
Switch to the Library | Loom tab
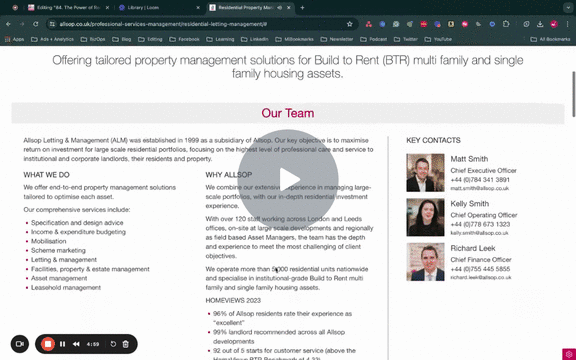[160, 7]
